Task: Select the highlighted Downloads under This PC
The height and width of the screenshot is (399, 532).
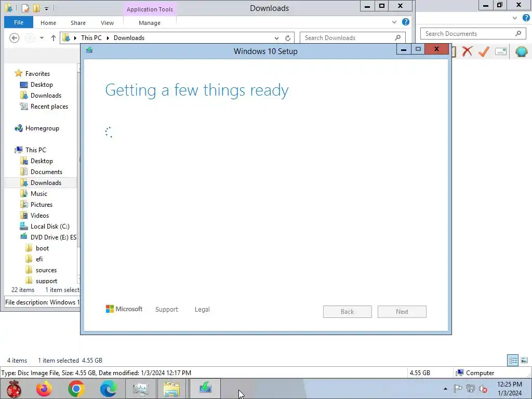Action: pyautogui.click(x=41, y=182)
